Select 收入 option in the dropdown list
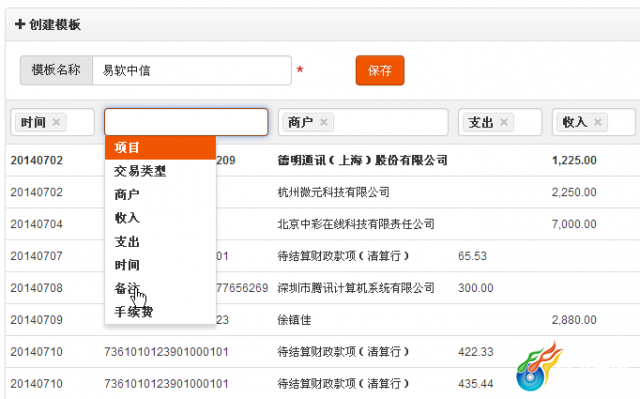640x399 pixels. point(160,218)
